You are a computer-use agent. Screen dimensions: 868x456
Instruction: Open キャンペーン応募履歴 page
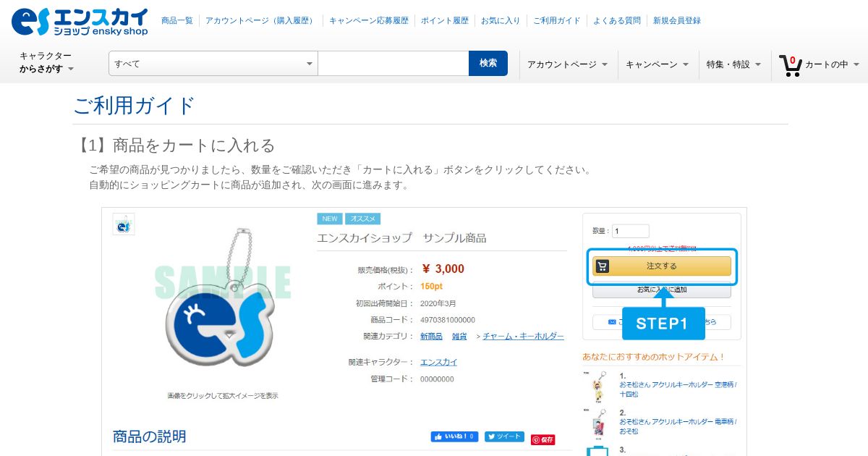coord(369,21)
